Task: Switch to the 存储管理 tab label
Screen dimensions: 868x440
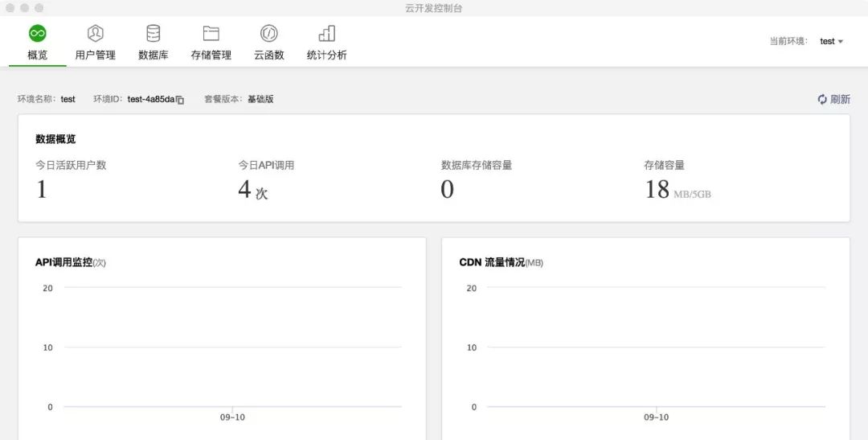Action: pyautogui.click(x=211, y=55)
